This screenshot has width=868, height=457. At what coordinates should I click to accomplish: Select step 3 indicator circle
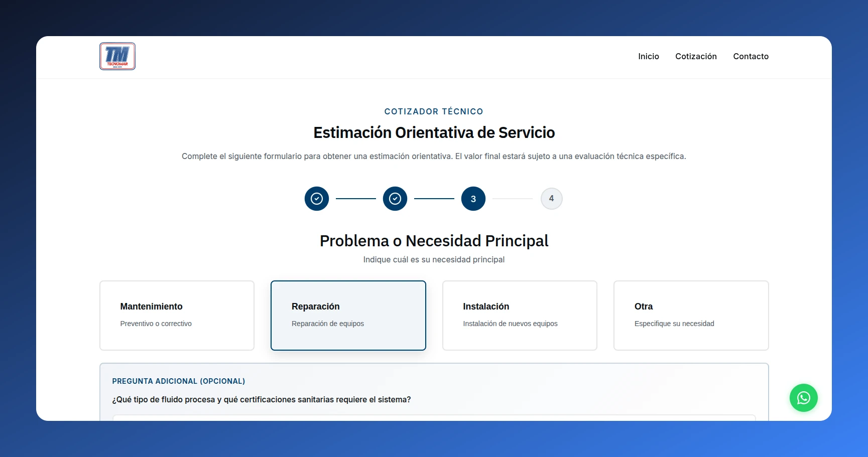(473, 199)
